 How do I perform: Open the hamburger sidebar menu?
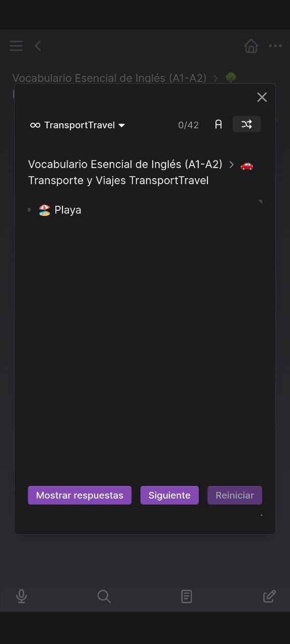(x=16, y=46)
